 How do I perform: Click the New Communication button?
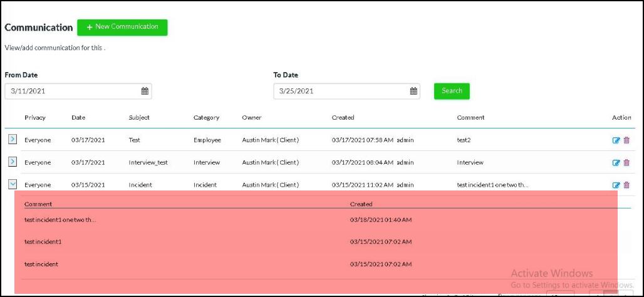click(122, 27)
